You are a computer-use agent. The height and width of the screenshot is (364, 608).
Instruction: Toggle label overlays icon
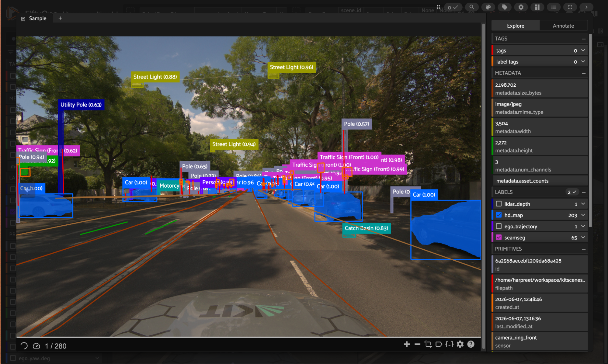439,344
